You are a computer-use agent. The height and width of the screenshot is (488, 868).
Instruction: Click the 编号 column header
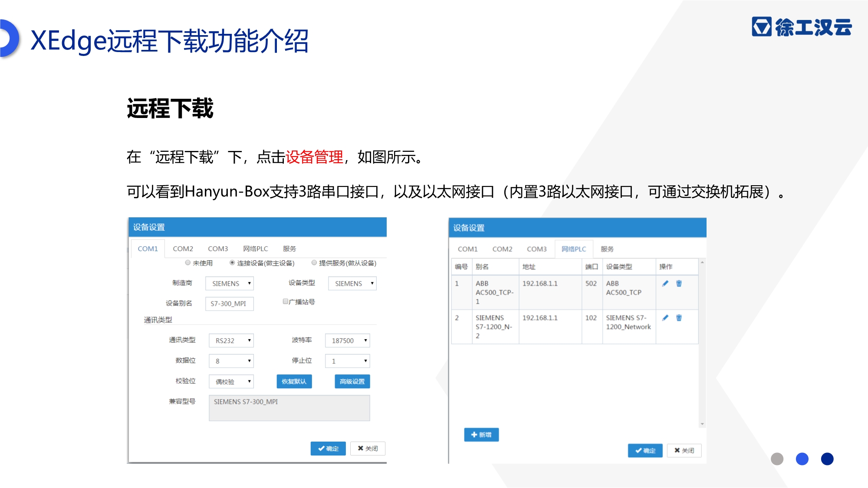[461, 267]
